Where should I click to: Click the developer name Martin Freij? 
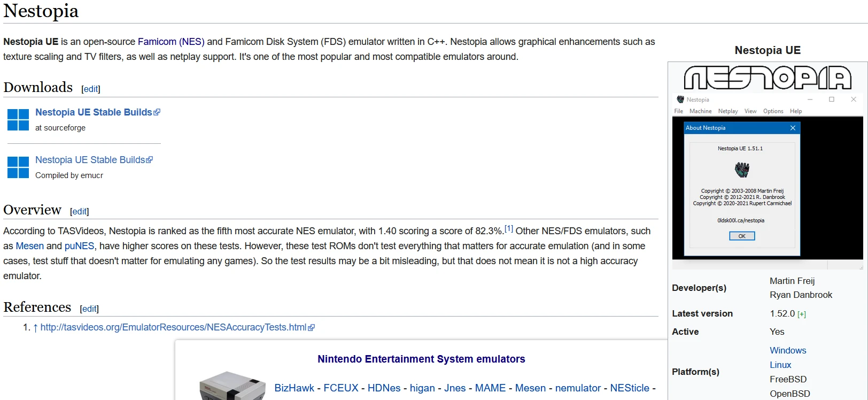coord(792,281)
